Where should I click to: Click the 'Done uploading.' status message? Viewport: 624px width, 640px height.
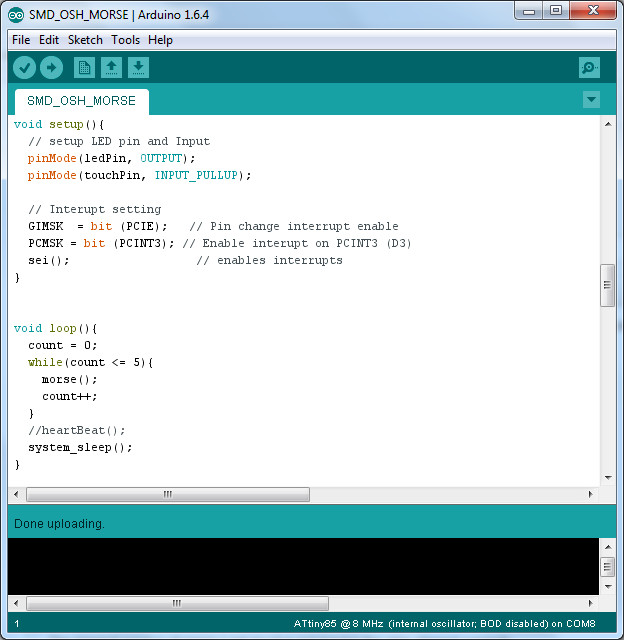(59, 524)
